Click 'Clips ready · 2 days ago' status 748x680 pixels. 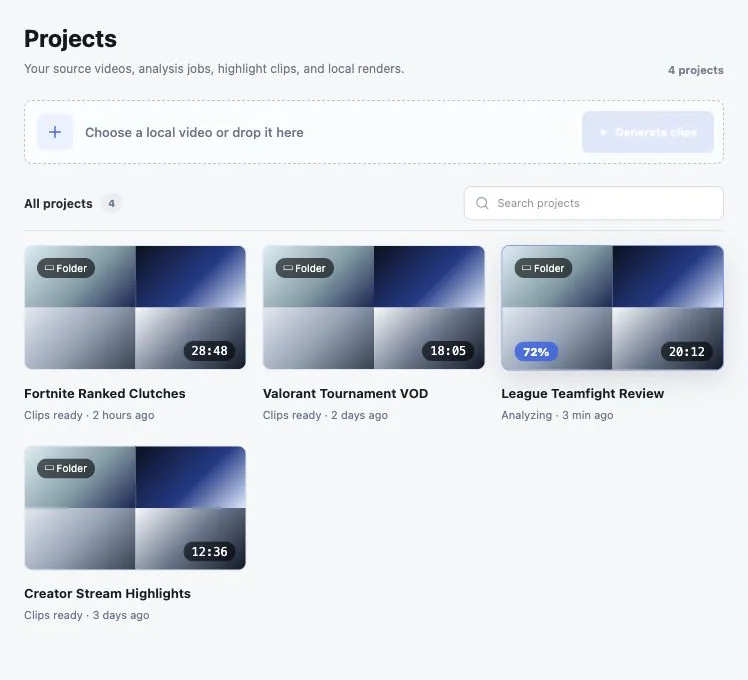[x=325, y=415]
